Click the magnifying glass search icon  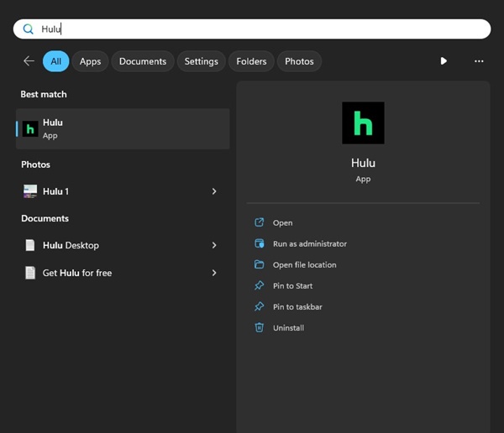(x=28, y=29)
